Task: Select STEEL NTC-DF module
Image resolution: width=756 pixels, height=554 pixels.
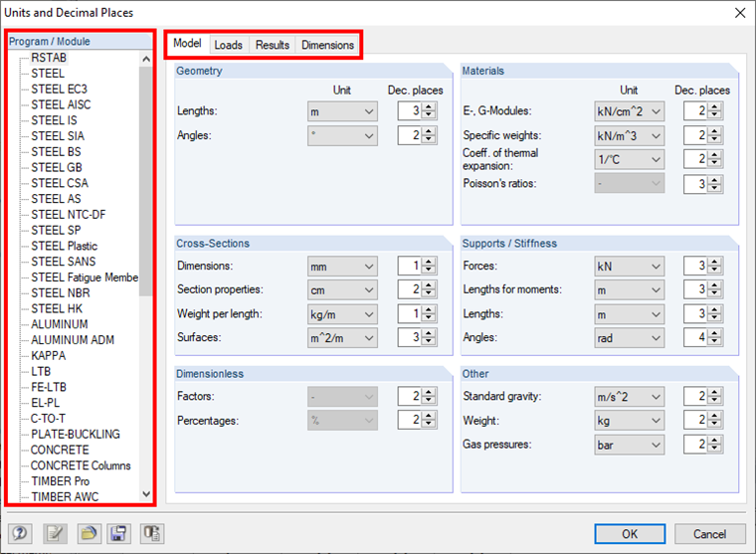Action: tap(69, 215)
